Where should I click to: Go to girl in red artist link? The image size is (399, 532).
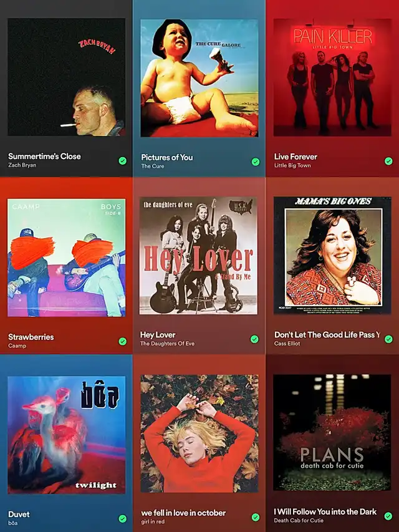tap(153, 521)
